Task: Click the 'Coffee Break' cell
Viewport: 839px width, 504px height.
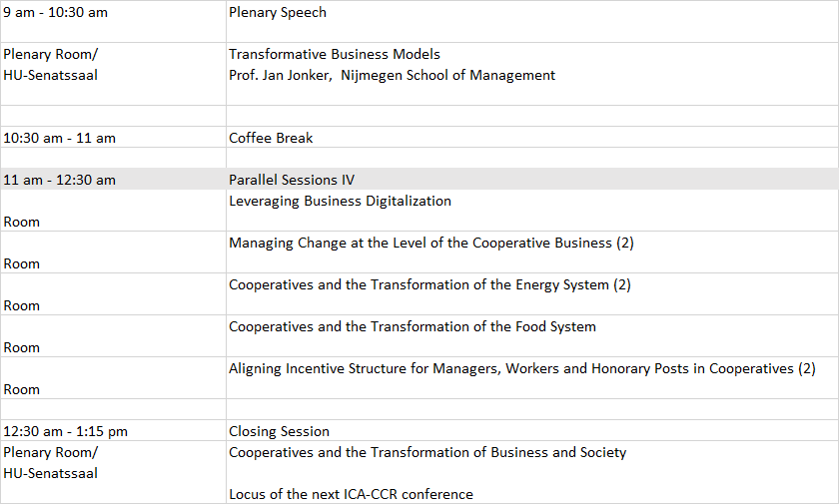Action: click(x=271, y=138)
